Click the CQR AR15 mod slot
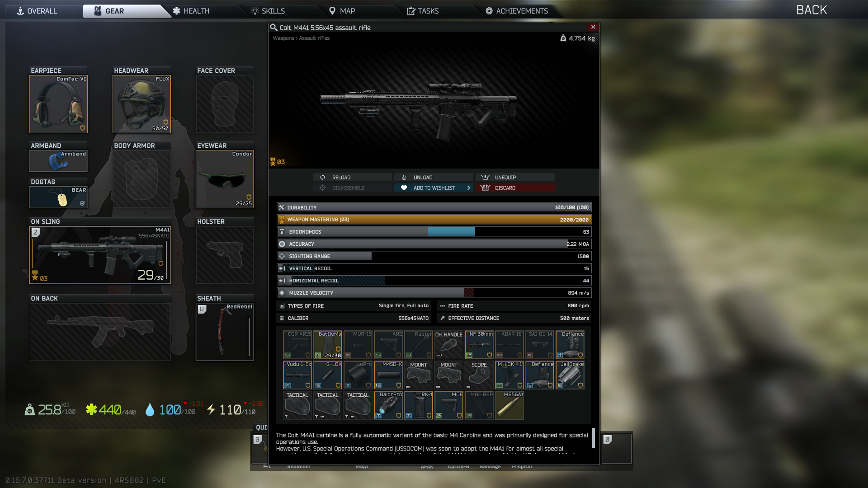This screenshot has width=868, height=488. 297,345
